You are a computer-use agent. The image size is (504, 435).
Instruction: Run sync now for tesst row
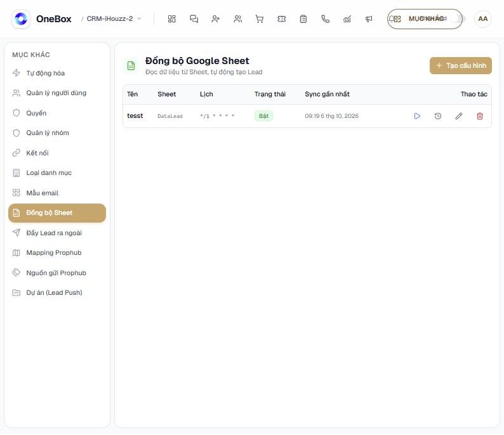pyautogui.click(x=417, y=116)
